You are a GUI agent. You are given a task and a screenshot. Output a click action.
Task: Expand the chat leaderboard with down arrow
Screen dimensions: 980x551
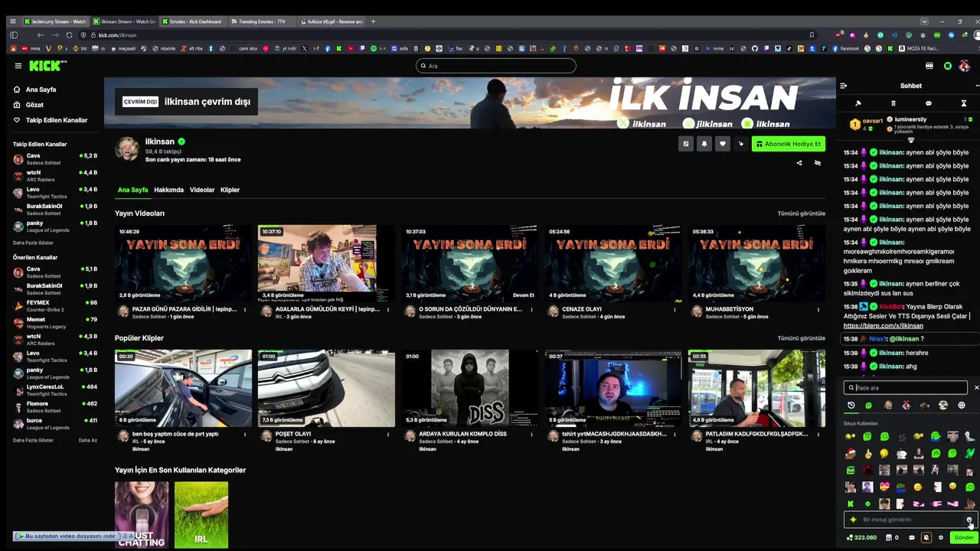coord(910,140)
